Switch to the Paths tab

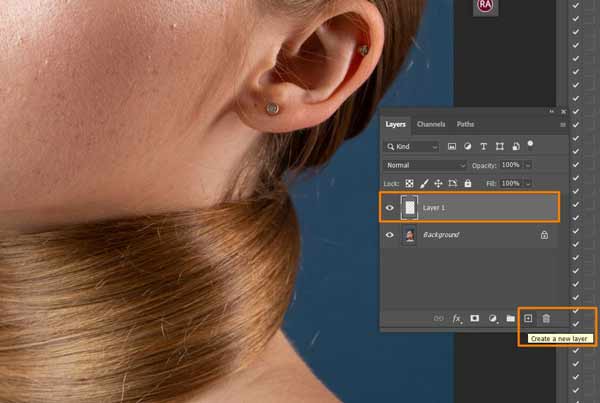point(465,124)
